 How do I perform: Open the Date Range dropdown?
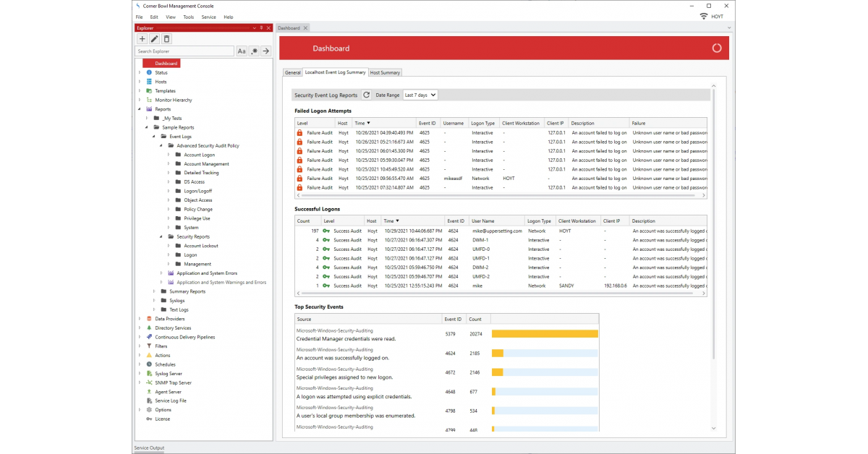(x=420, y=95)
